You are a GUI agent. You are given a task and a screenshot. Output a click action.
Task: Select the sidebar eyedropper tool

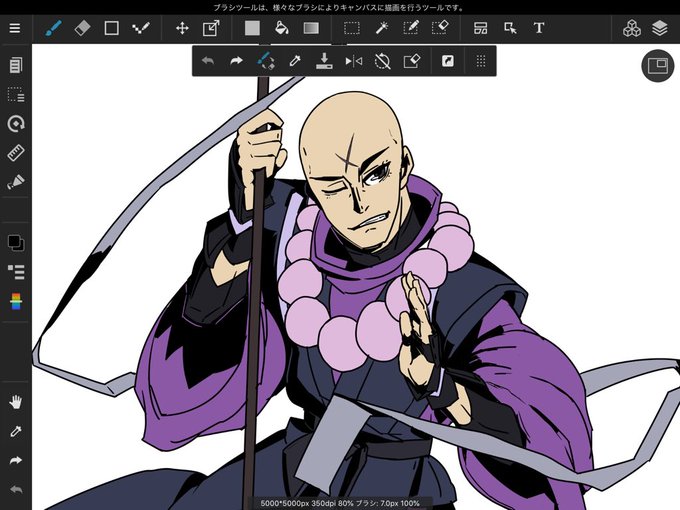(x=16, y=431)
